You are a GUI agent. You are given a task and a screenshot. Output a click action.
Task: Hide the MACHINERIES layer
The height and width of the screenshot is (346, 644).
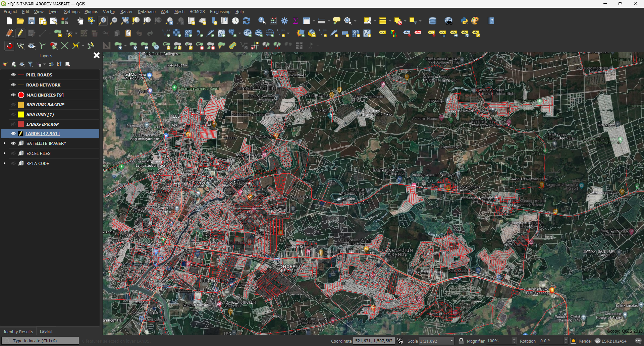(13, 95)
